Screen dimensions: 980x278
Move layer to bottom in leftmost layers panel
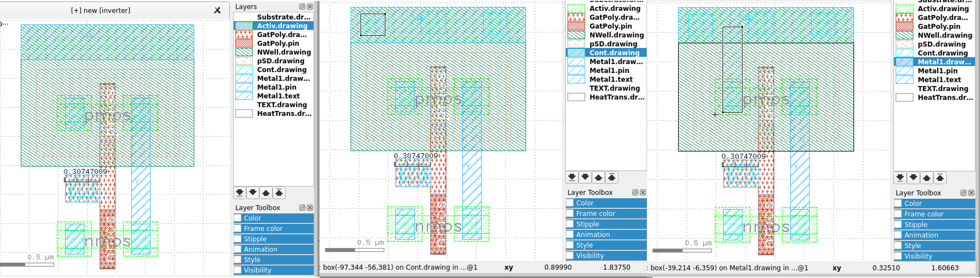(240, 193)
